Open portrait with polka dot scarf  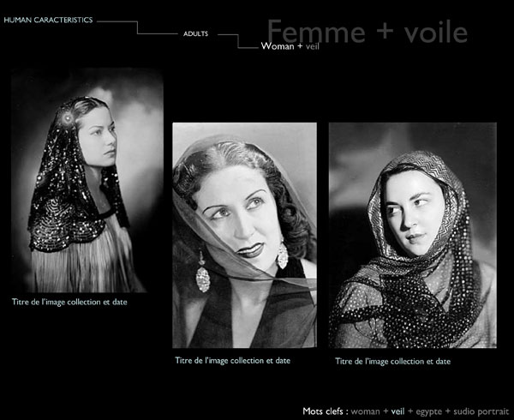pos(413,235)
